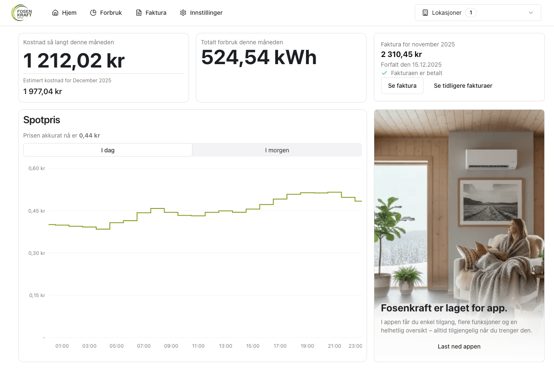Open the Forbruk menu item
554x392 pixels.
(106, 13)
